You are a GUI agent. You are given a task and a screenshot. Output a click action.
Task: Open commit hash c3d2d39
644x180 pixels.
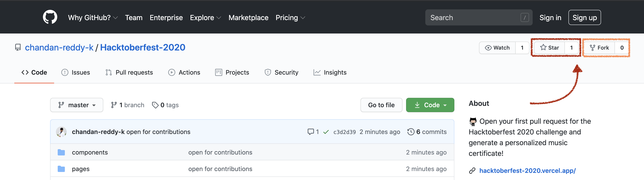(x=345, y=132)
